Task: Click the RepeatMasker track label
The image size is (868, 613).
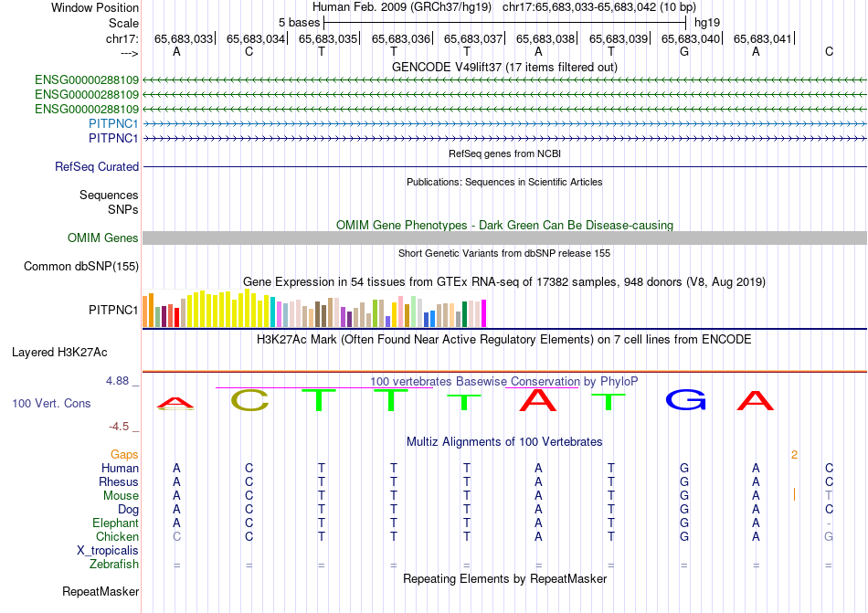Action: [x=101, y=591]
